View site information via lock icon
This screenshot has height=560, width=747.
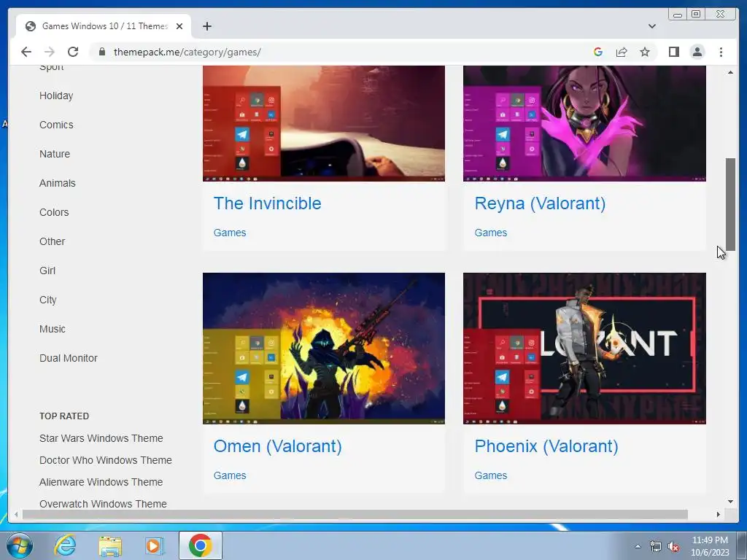(102, 52)
